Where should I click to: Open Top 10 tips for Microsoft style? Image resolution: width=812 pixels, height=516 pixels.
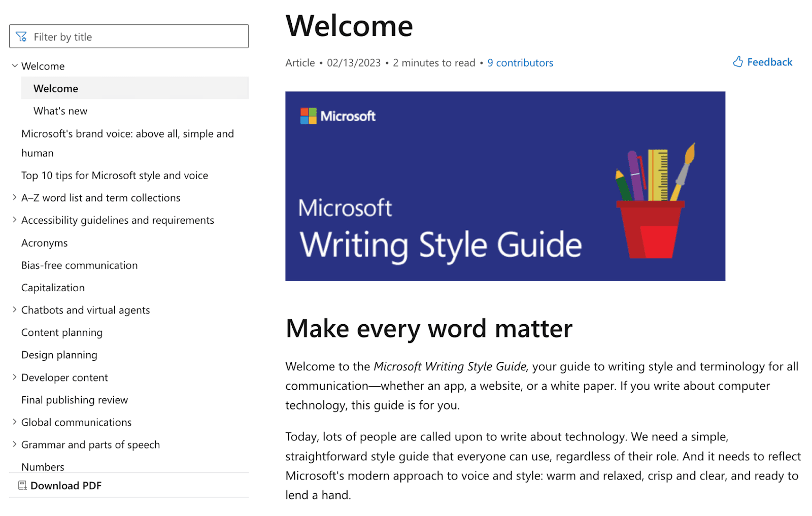[114, 175]
